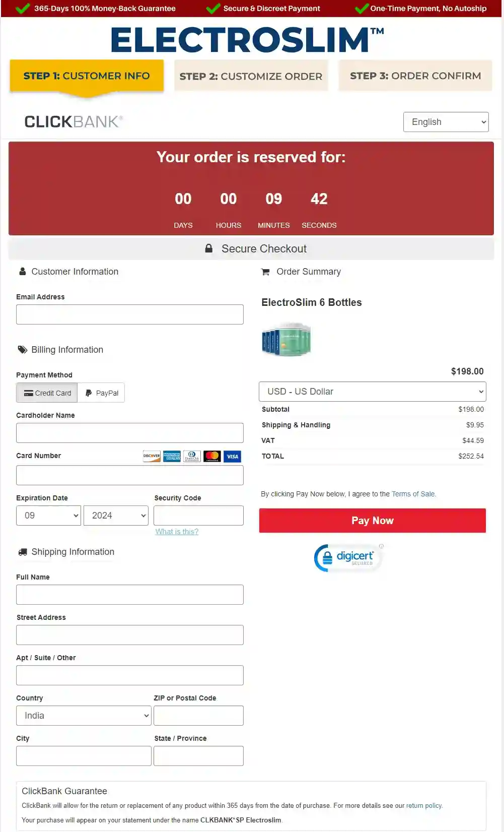The image size is (504, 832).
Task: Click the Mastercard icon
Action: tap(212, 456)
